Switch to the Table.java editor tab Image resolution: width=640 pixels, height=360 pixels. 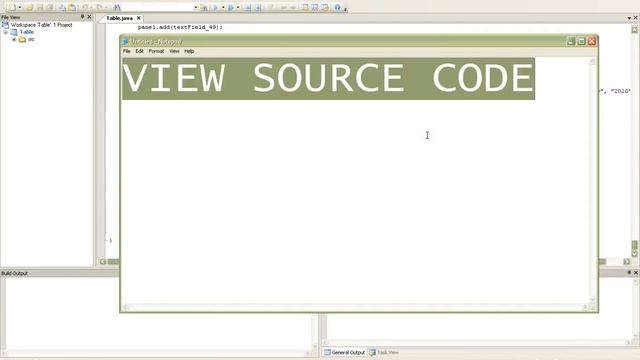tap(119, 18)
